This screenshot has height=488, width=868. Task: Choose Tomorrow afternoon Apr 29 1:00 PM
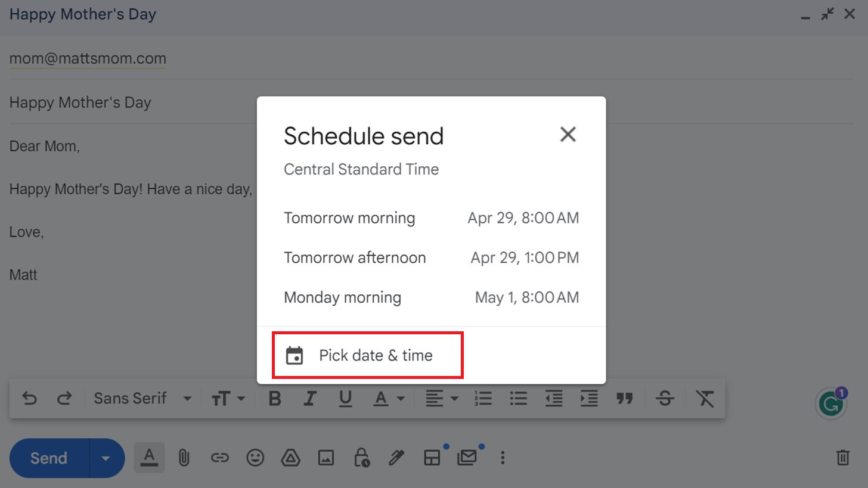coord(431,258)
